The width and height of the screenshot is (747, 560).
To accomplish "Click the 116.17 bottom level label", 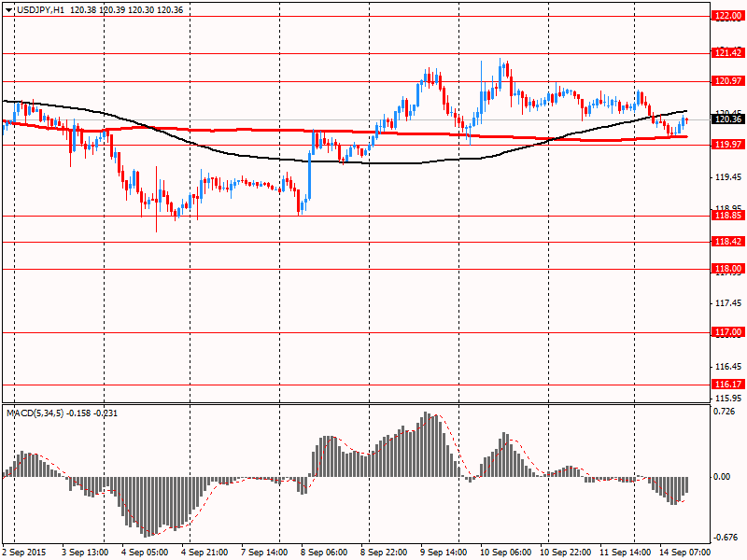I will 726,385.
